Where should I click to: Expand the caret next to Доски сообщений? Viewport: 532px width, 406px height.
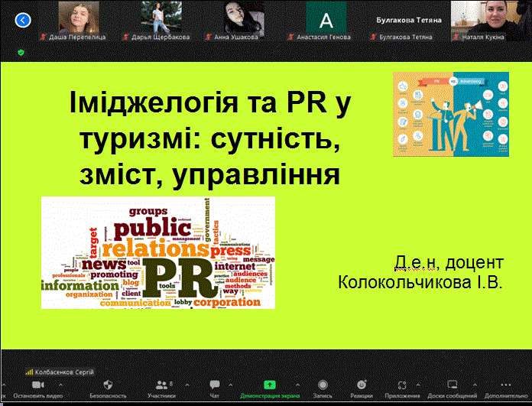[x=475, y=385]
